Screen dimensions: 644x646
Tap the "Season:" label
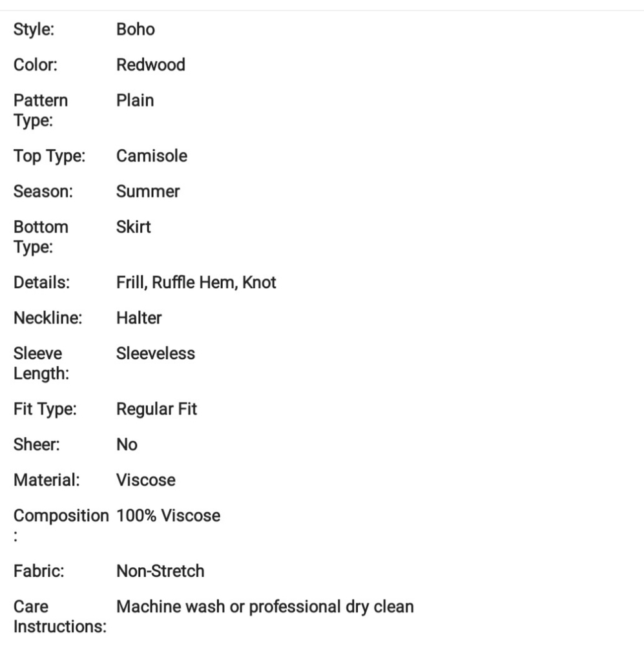pyautogui.click(x=43, y=191)
